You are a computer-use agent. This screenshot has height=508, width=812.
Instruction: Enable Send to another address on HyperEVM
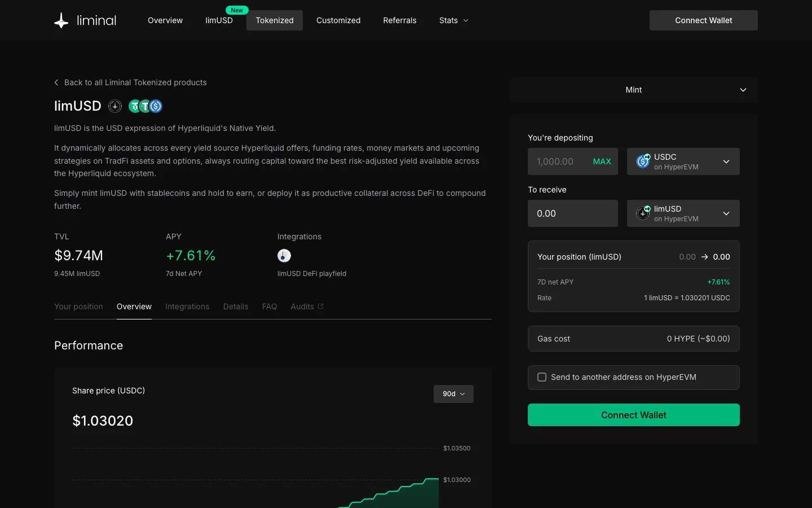point(542,377)
